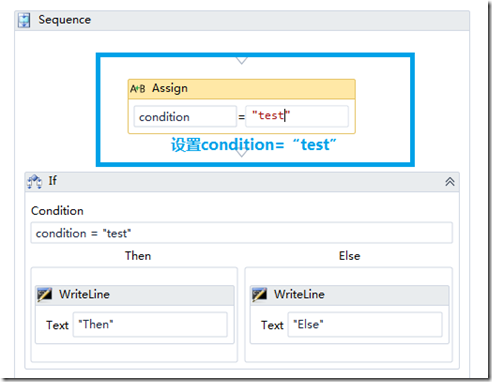Viewport: 492px width, 382px height.
Task: Click the Then WriteLine pencil icon
Action: coord(45,294)
